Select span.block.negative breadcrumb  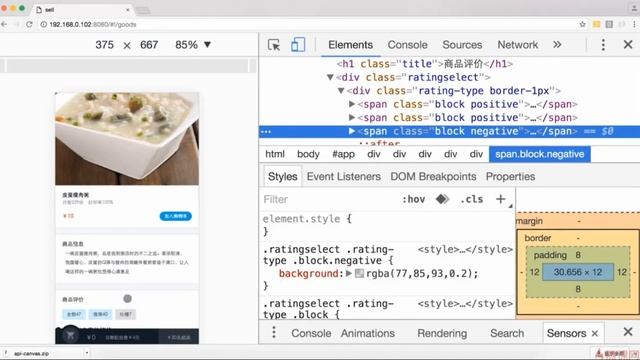540,154
